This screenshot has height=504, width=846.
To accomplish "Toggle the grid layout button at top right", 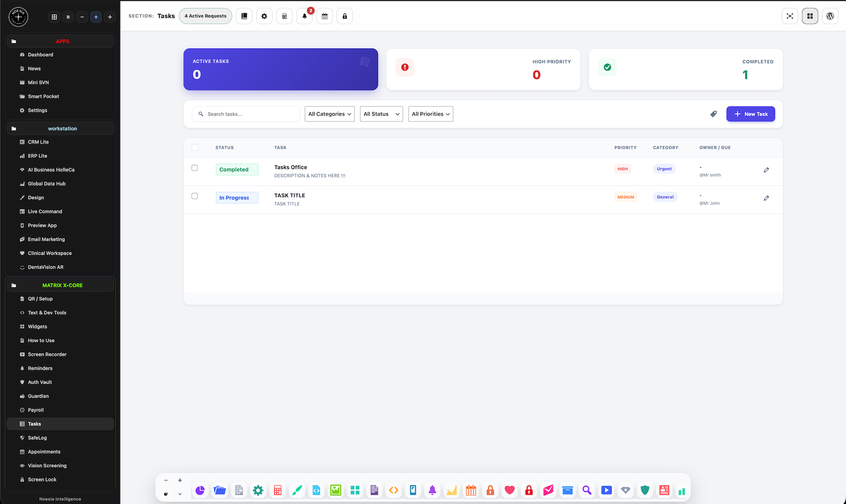I will (810, 16).
